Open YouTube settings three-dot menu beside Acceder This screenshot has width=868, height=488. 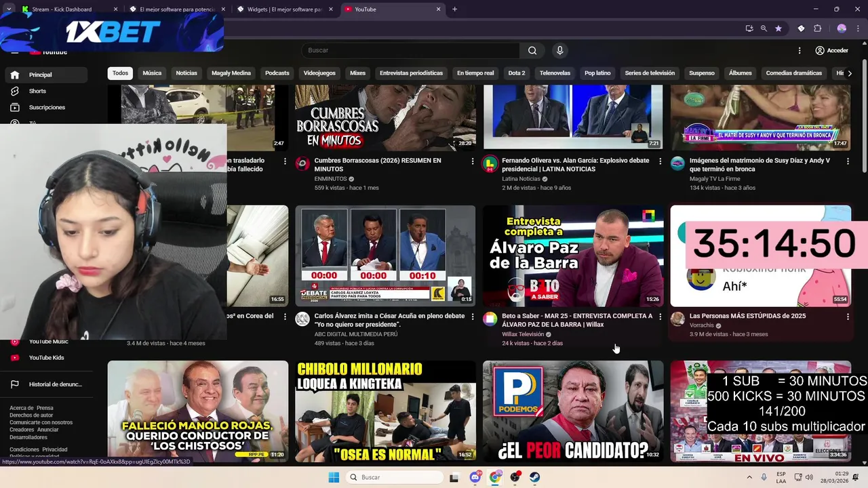(x=800, y=50)
